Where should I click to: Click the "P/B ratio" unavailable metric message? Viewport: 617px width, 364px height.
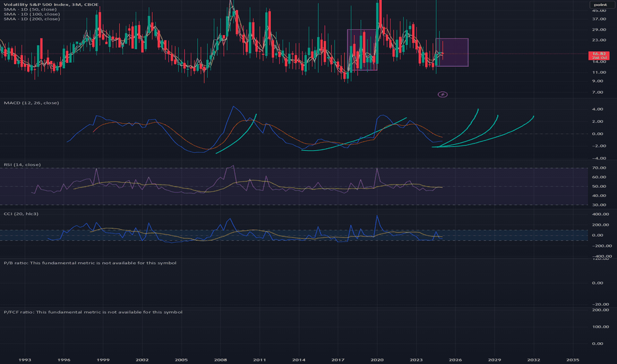(90, 263)
